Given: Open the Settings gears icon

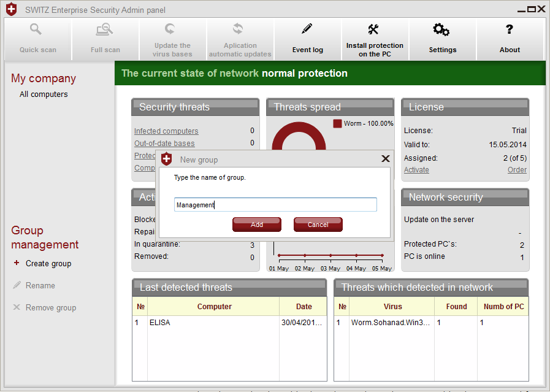Looking at the screenshot, I should click(441, 29).
